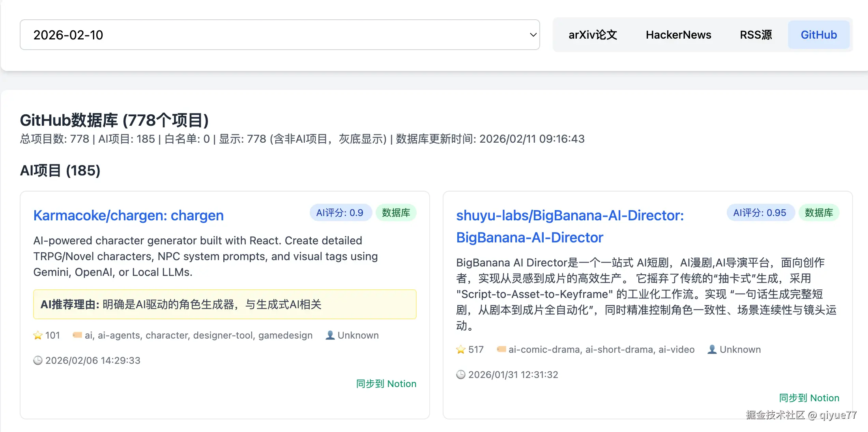868x432 pixels.
Task: Click the star icon beside 101
Action: pyautogui.click(x=38, y=335)
